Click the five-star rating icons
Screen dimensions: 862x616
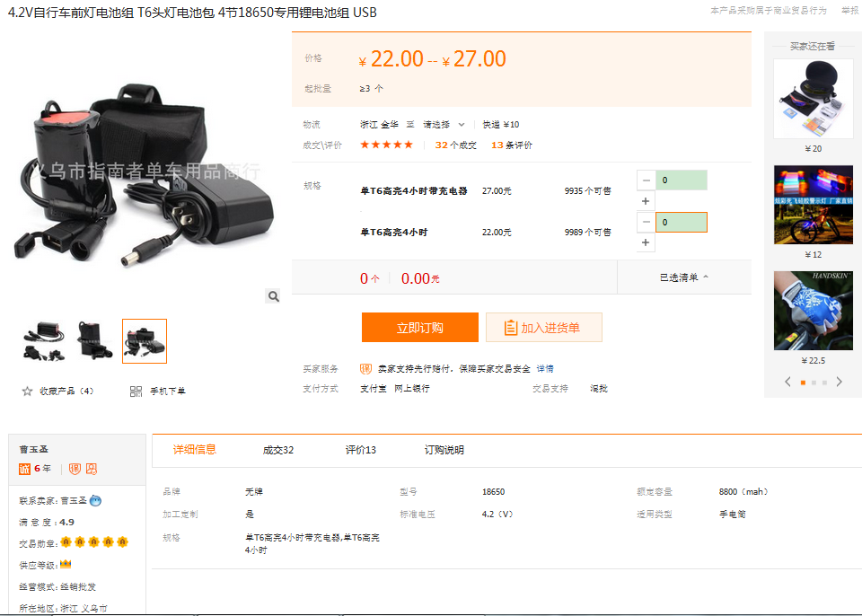(x=386, y=145)
